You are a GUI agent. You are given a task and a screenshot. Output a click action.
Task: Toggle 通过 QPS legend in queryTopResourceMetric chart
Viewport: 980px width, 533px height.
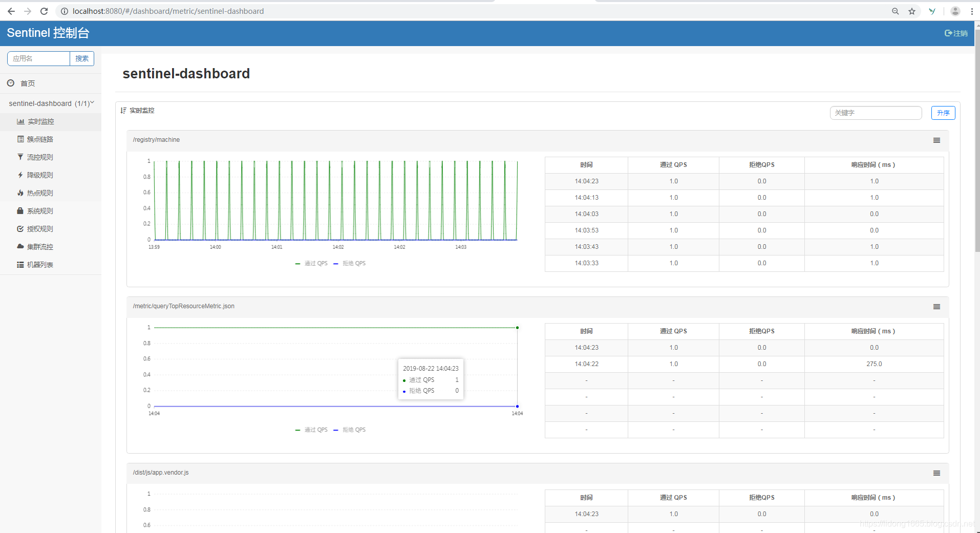[x=311, y=430]
